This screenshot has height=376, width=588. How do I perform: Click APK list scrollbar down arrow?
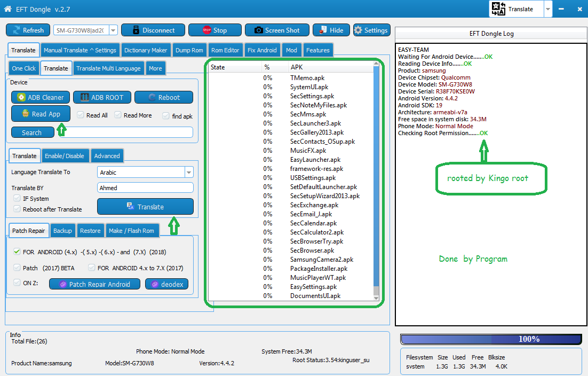point(376,299)
